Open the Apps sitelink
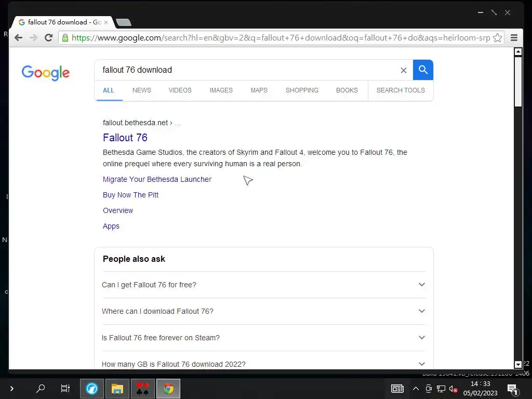This screenshot has width=532, height=399. point(111,226)
